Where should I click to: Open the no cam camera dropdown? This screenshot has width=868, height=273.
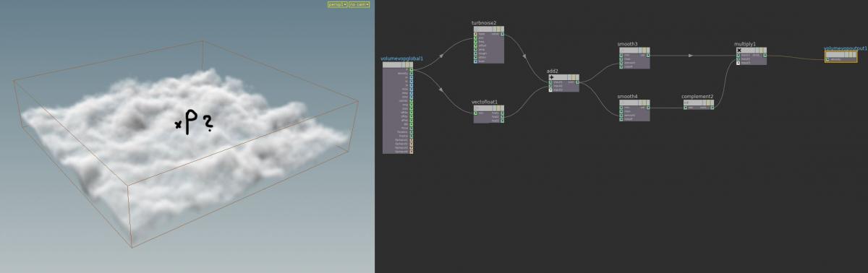click(x=359, y=4)
